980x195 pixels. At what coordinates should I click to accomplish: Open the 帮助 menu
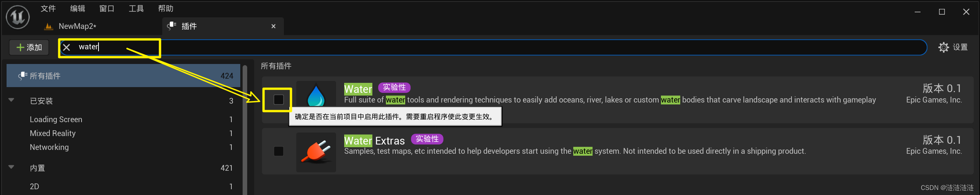point(166,8)
